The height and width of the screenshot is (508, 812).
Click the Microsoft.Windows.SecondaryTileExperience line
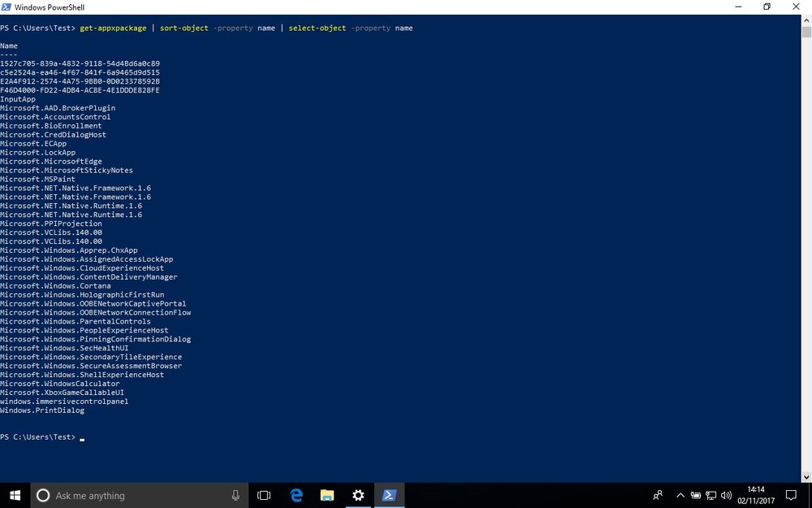(91, 357)
